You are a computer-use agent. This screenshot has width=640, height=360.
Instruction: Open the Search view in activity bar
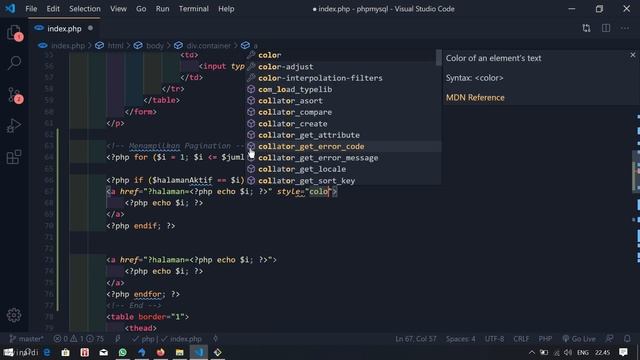click(14, 62)
